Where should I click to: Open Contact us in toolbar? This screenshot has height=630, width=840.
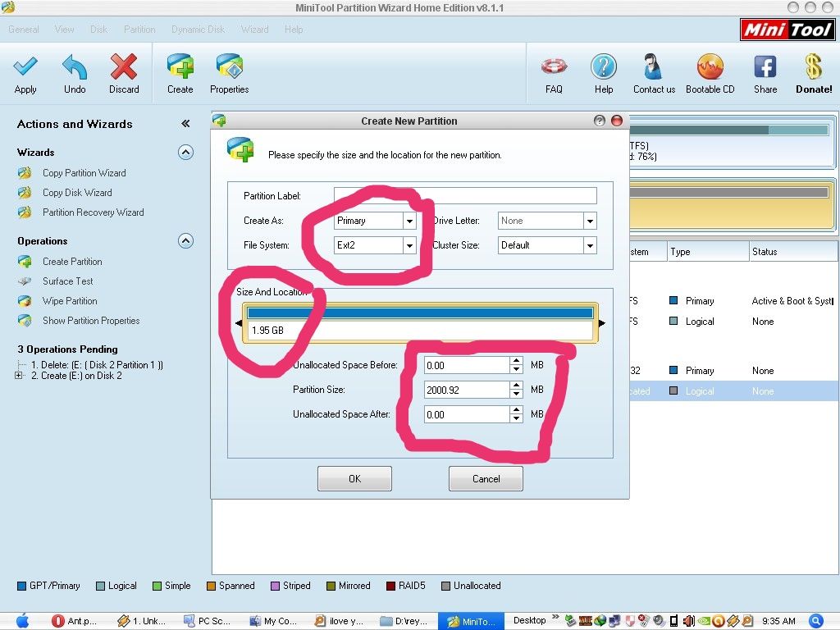[654, 68]
